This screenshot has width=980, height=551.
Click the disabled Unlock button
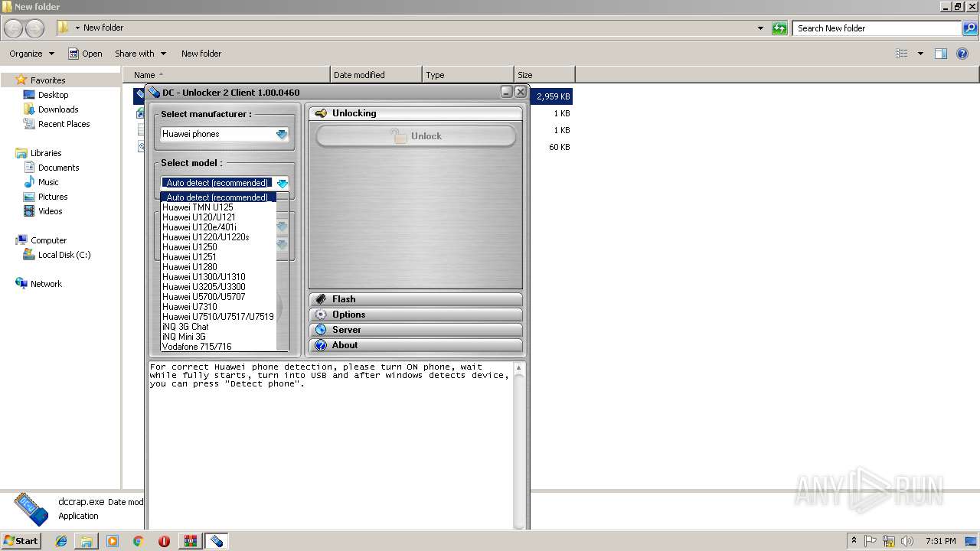coord(416,136)
